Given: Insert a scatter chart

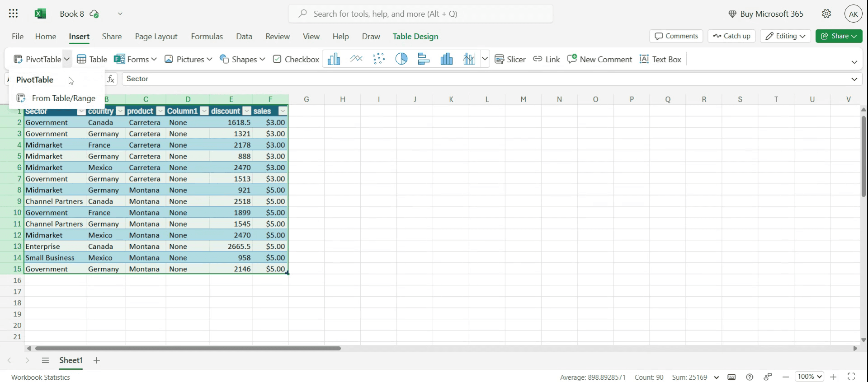Looking at the screenshot, I should 379,59.
